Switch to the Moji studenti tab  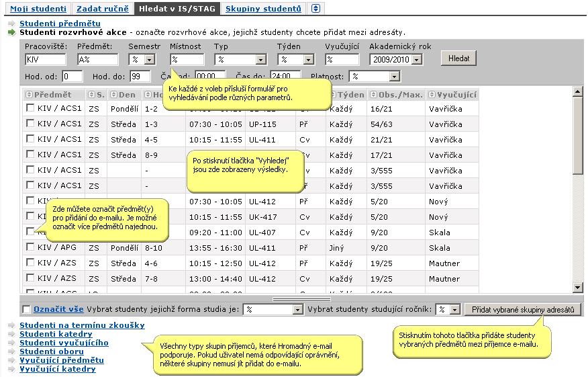pos(38,8)
